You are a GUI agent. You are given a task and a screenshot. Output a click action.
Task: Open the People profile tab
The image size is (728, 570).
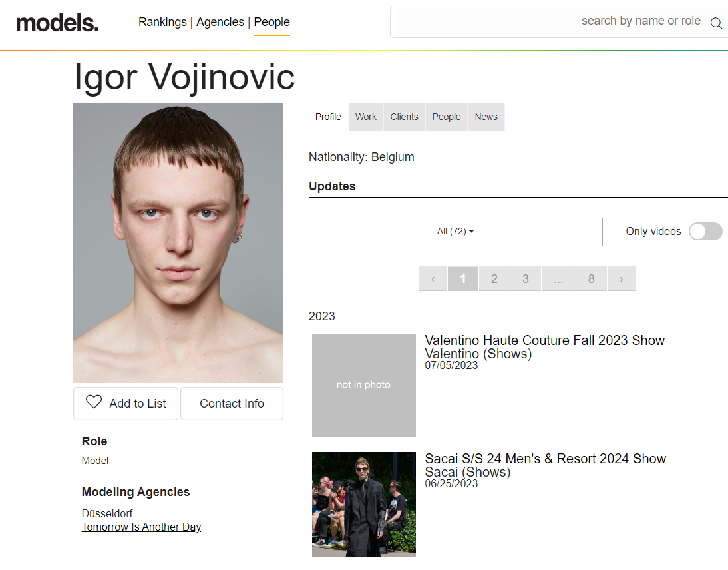(x=446, y=117)
